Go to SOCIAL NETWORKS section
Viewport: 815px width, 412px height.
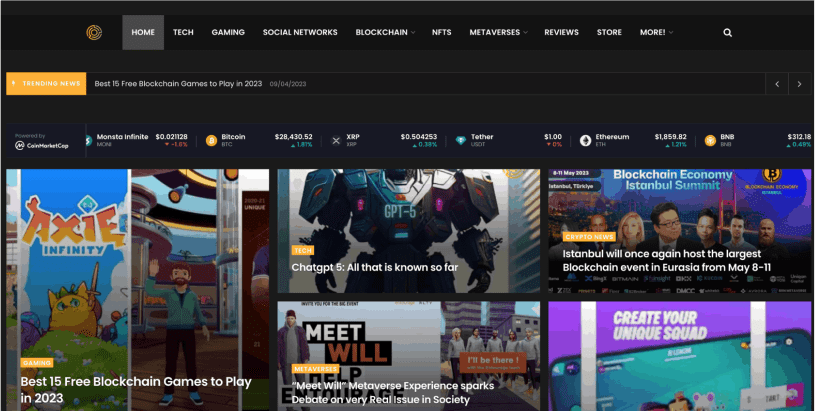300,32
